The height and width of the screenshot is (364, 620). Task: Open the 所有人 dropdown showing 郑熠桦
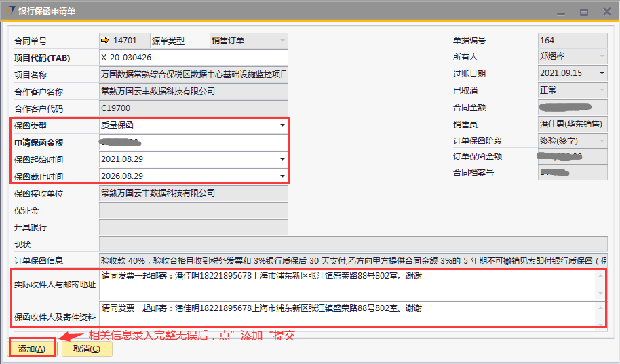tap(601, 57)
